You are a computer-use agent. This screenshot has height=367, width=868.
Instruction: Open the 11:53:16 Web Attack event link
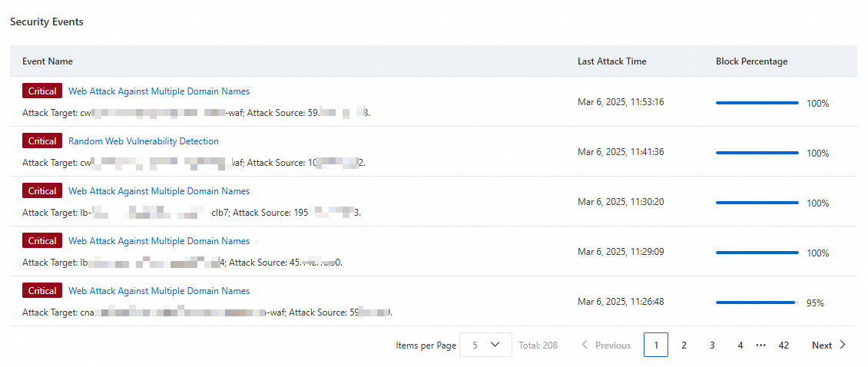159,91
